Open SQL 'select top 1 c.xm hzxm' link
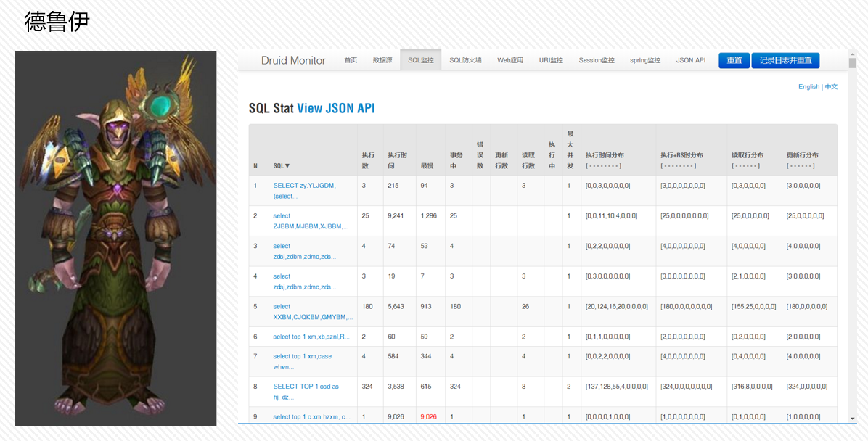868x441 pixels. point(311,416)
